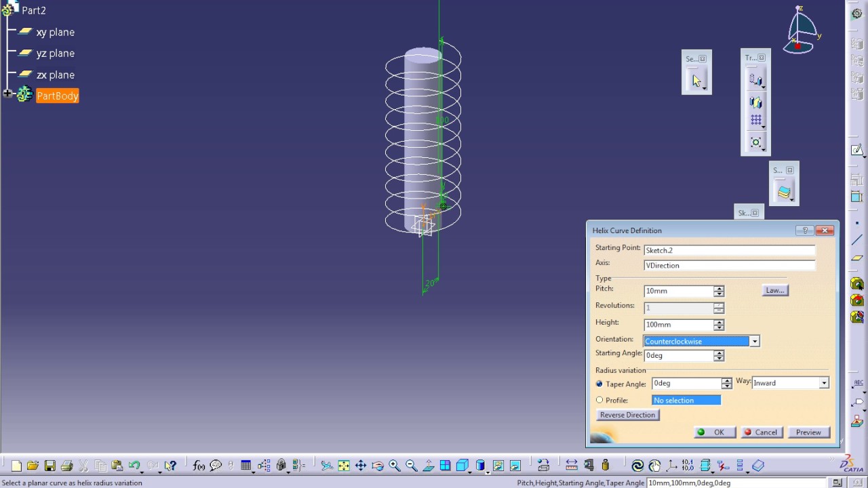
Task: Click the surface icon in S... toolbar
Action: [x=784, y=192]
